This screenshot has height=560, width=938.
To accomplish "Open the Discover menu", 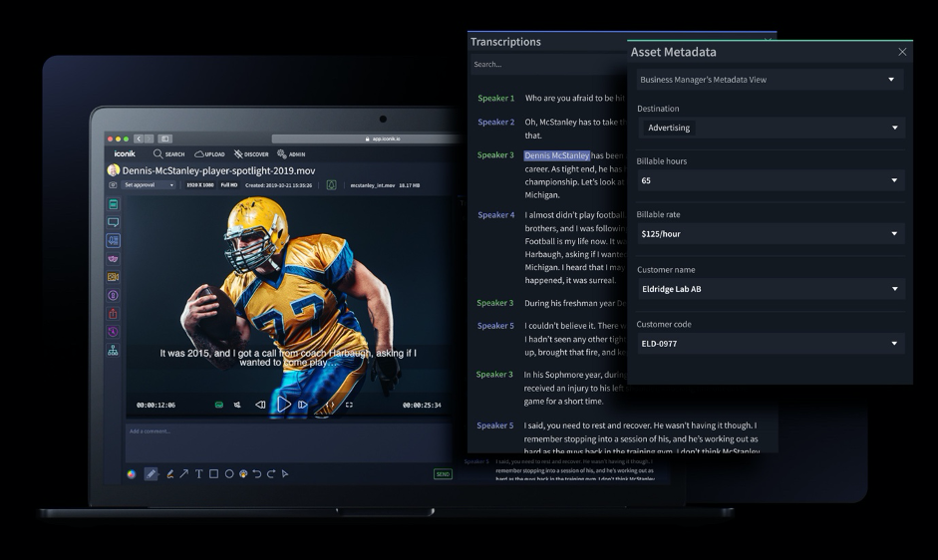I will pos(251,153).
